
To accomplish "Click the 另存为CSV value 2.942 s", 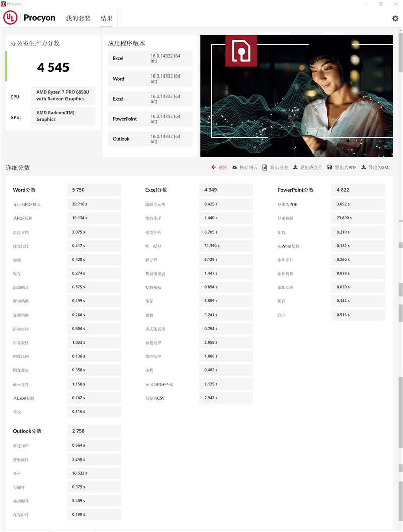I will click(x=226, y=398).
